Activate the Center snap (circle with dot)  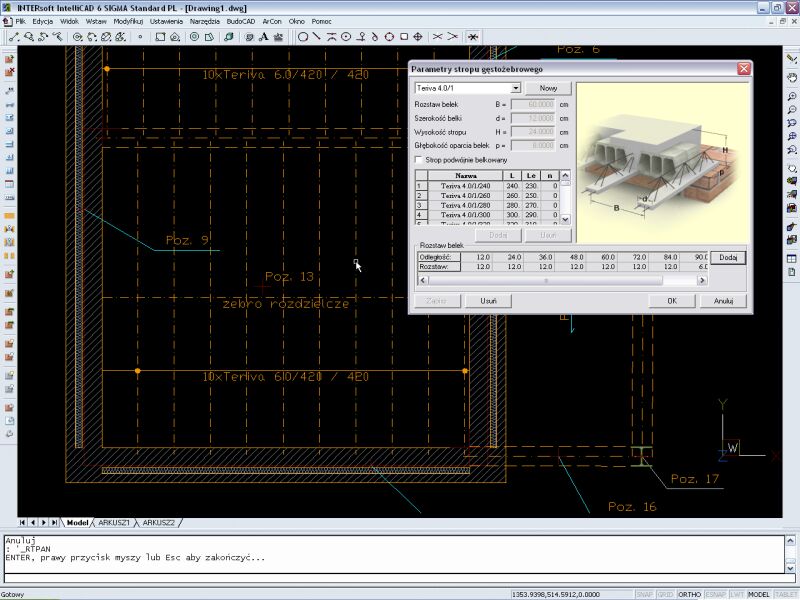346,37
